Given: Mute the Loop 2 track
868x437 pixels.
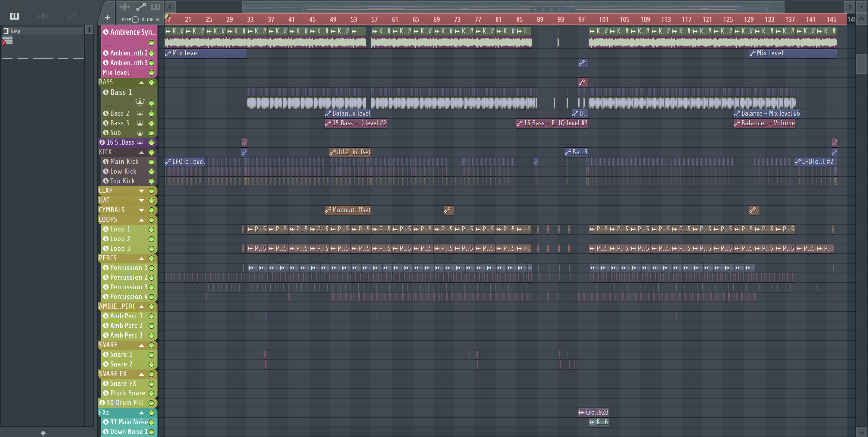Looking at the screenshot, I should [x=152, y=239].
